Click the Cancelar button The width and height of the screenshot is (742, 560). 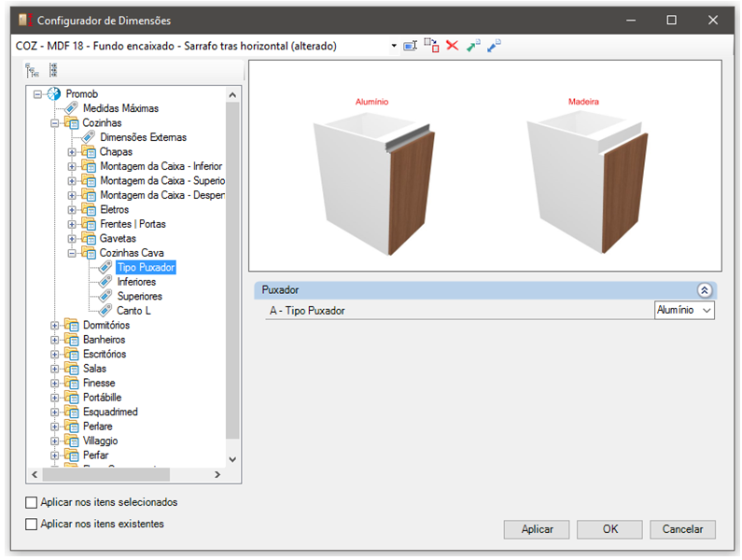pos(682,529)
